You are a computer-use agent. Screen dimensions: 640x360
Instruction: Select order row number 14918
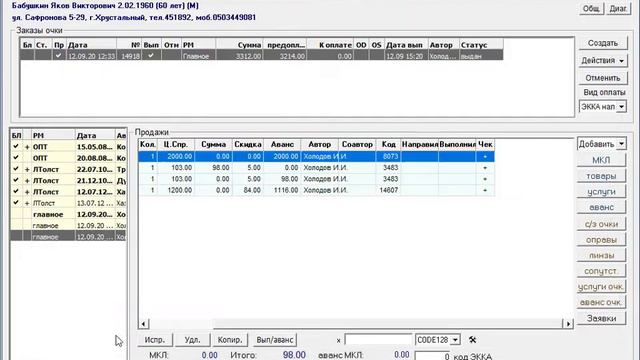point(261,56)
